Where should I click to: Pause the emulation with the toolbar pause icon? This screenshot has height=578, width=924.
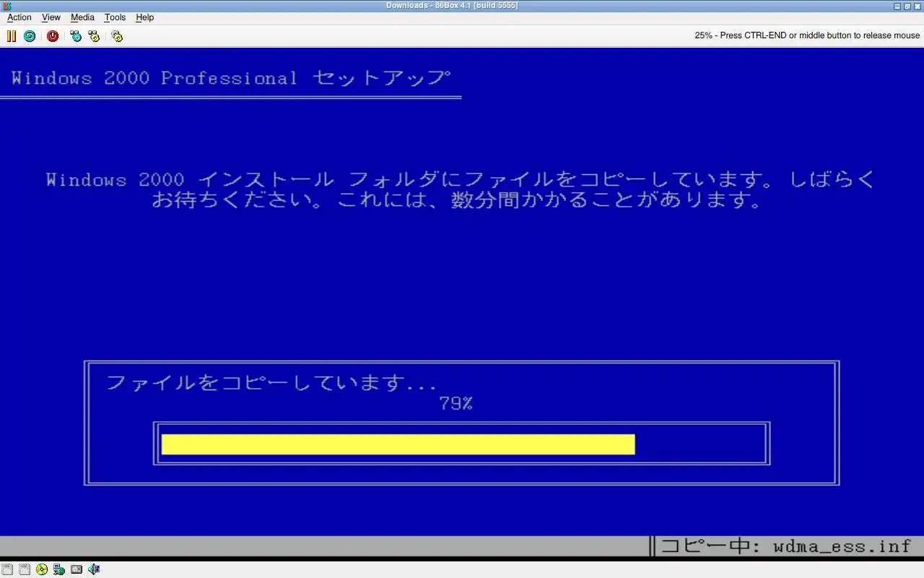[x=12, y=36]
